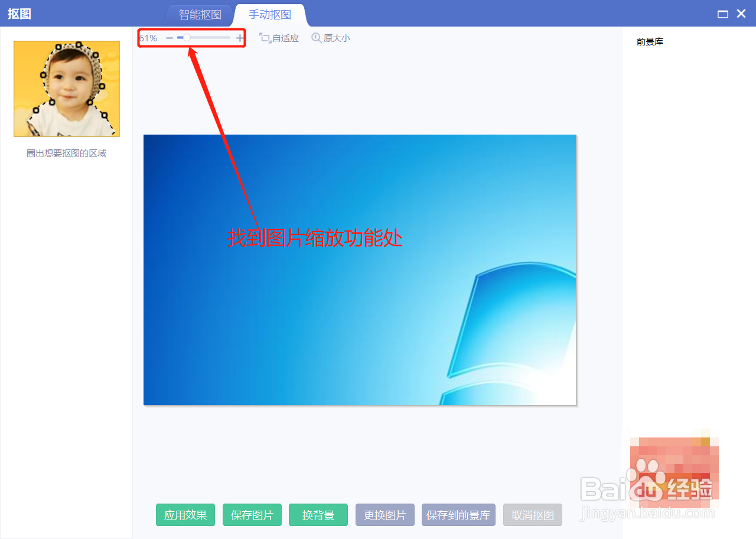Viewport: 756px width, 539px height.
Task: Select the 手动抠图 tab
Action: point(270,15)
